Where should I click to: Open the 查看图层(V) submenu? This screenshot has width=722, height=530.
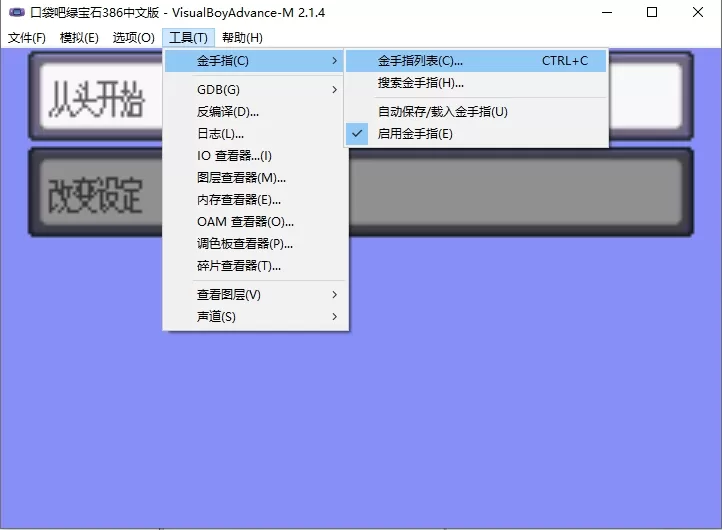(254, 295)
